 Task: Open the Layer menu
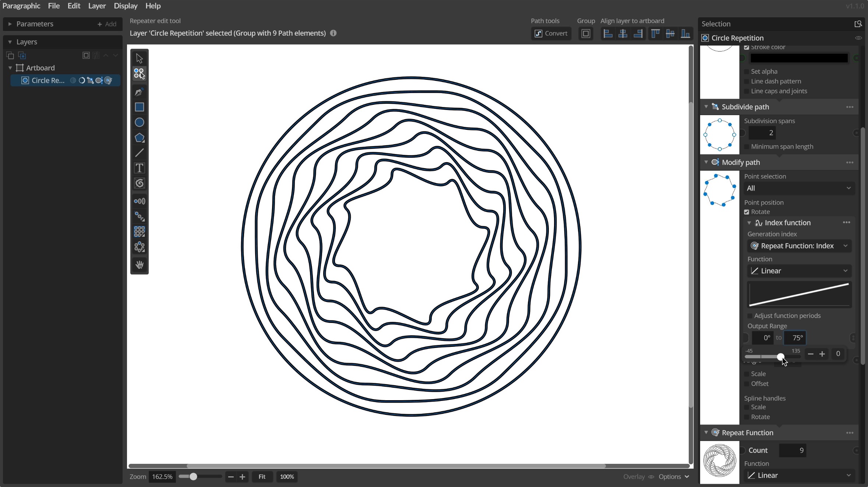click(x=97, y=6)
